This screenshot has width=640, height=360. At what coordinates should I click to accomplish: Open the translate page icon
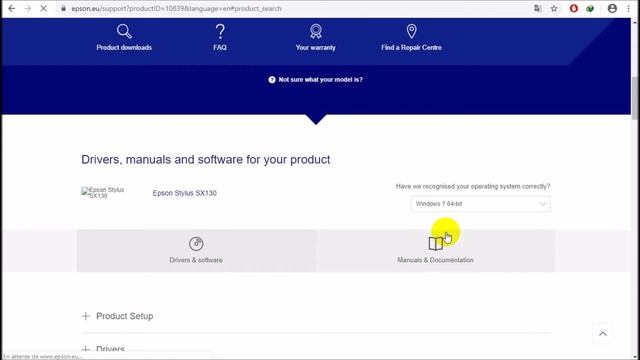(x=538, y=8)
